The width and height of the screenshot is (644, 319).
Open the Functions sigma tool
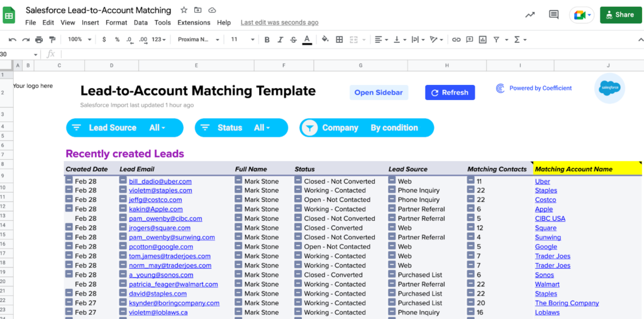[517, 40]
